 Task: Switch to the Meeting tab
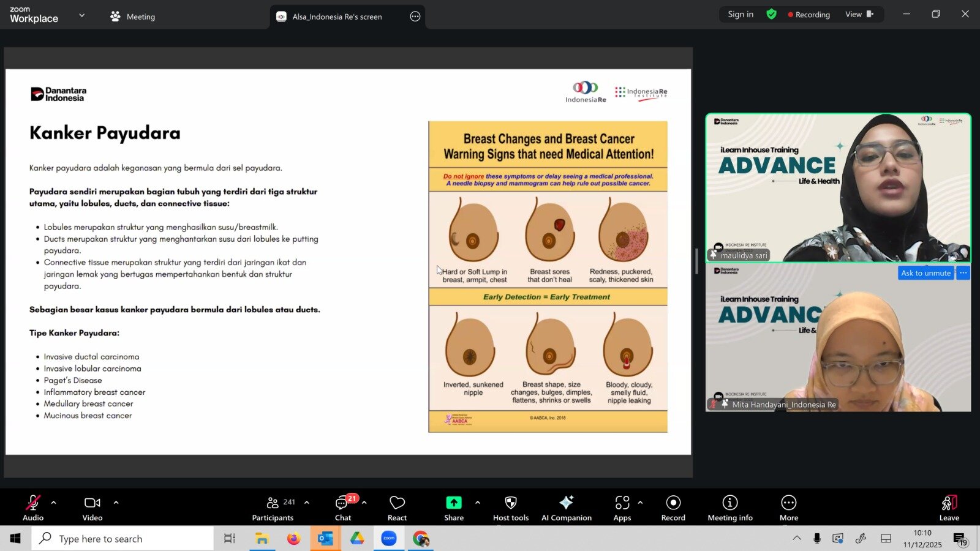coord(133,17)
